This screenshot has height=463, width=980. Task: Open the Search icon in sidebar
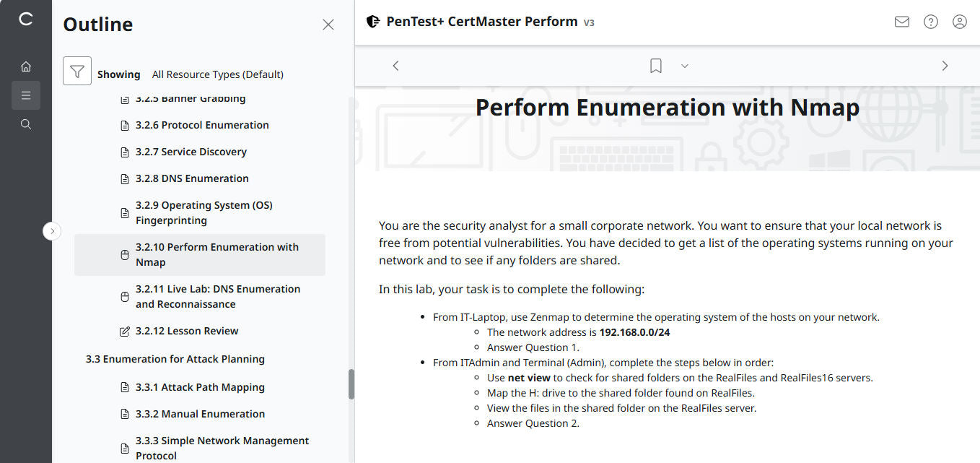pyautogui.click(x=26, y=124)
